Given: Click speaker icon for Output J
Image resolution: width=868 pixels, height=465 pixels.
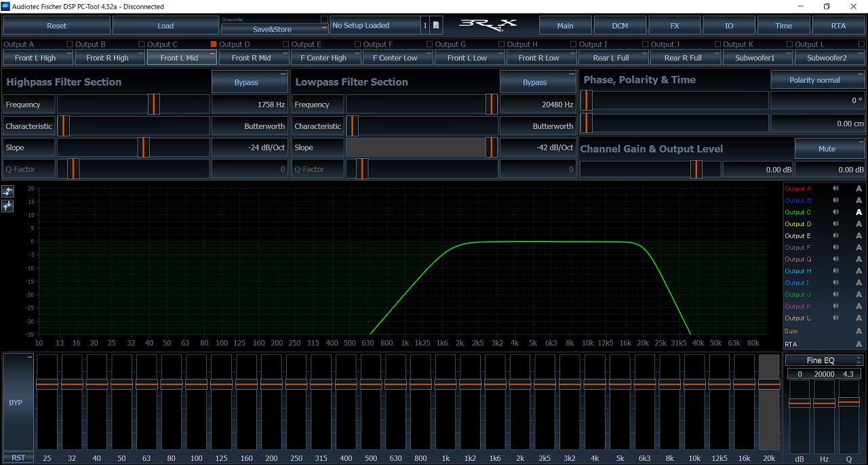Looking at the screenshot, I should [x=836, y=295].
